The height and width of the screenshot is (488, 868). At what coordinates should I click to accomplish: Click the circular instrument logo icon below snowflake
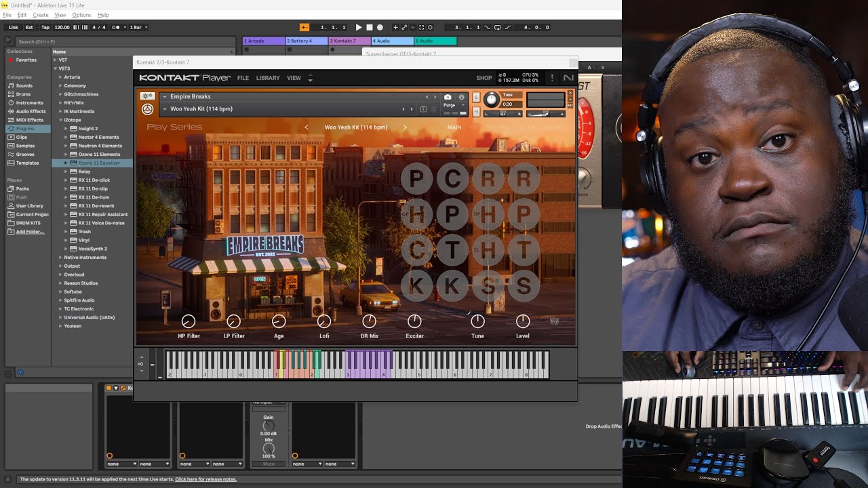[x=147, y=109]
